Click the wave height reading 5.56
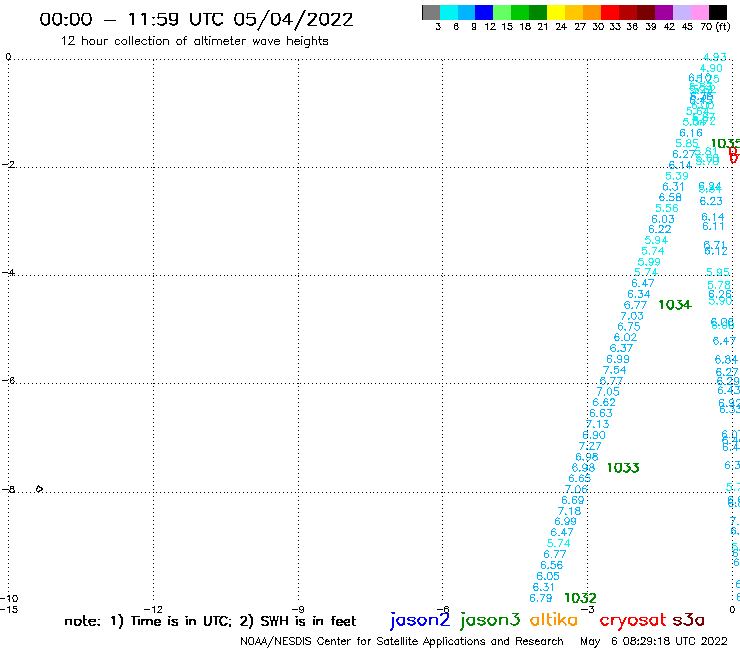The width and height of the screenshot is (740, 650). [666, 208]
